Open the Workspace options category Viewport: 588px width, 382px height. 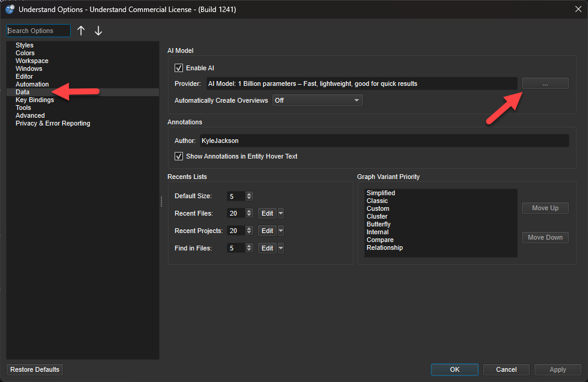32,61
